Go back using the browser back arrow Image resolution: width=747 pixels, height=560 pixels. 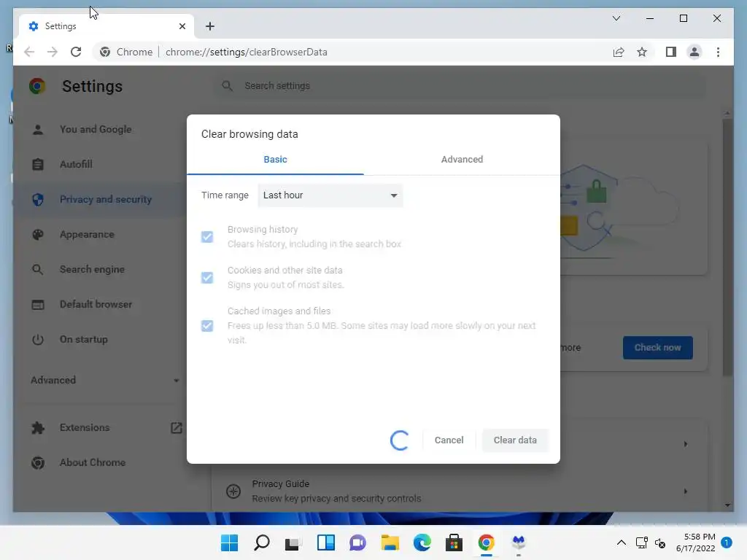click(x=29, y=52)
